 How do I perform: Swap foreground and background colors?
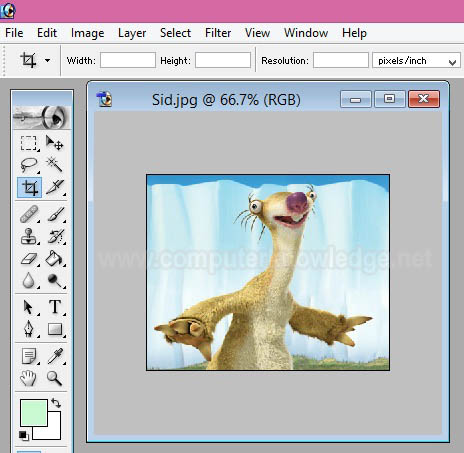coord(56,403)
